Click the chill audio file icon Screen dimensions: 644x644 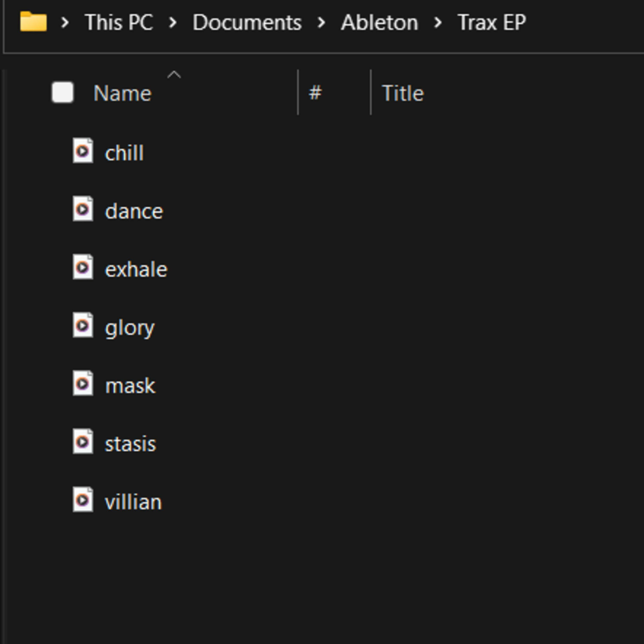pos(83,151)
